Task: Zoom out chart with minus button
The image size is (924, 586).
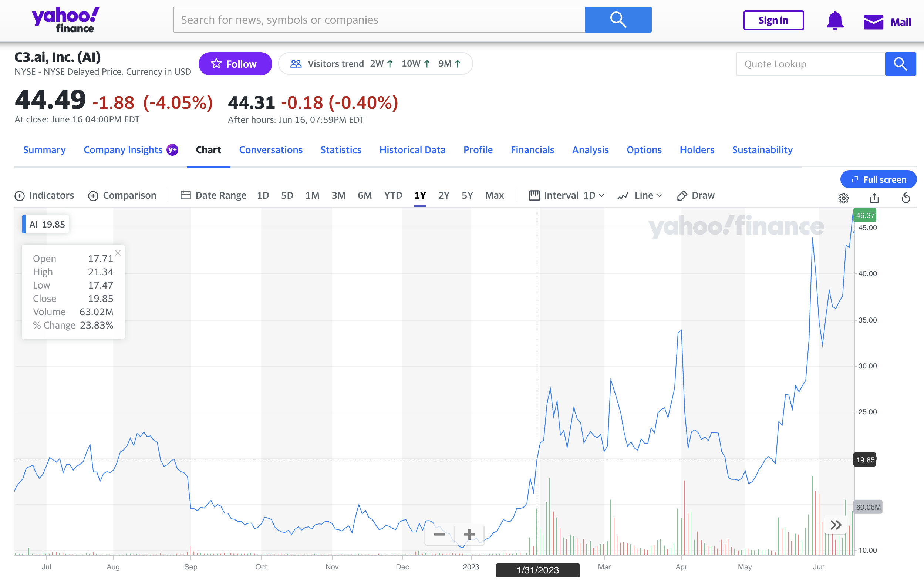Action: click(439, 534)
